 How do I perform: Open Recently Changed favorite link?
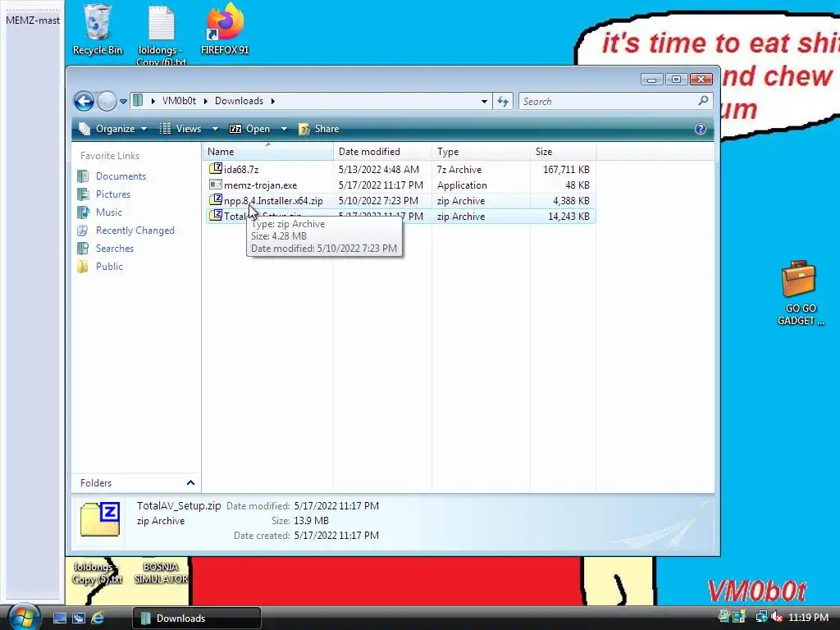pyautogui.click(x=135, y=231)
